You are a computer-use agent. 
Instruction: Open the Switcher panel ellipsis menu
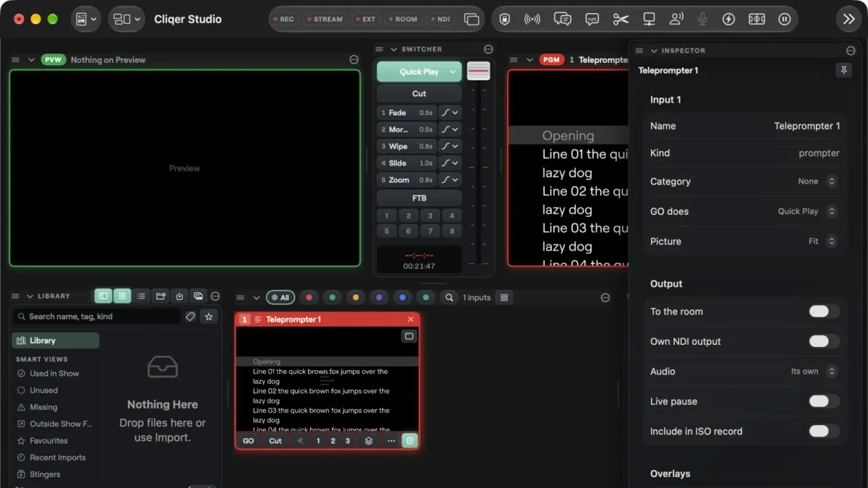click(x=488, y=49)
